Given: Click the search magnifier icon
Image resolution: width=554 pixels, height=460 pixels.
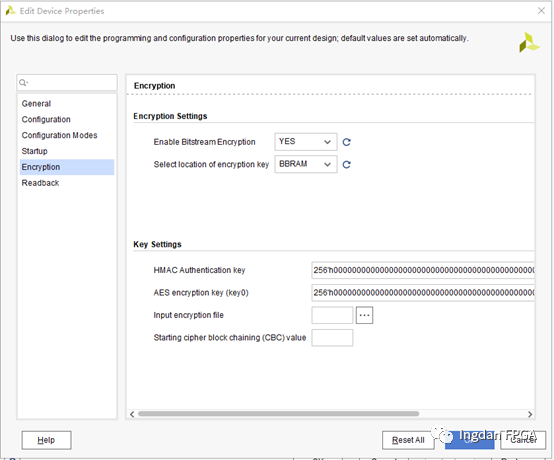Looking at the screenshot, I should point(23,83).
